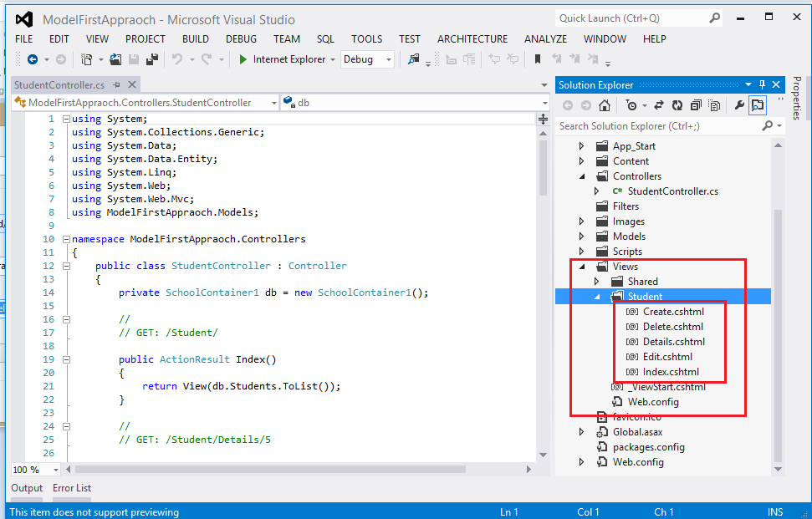Click the Save All toolbar icon
The height and width of the screenshot is (519, 812).
point(152,59)
